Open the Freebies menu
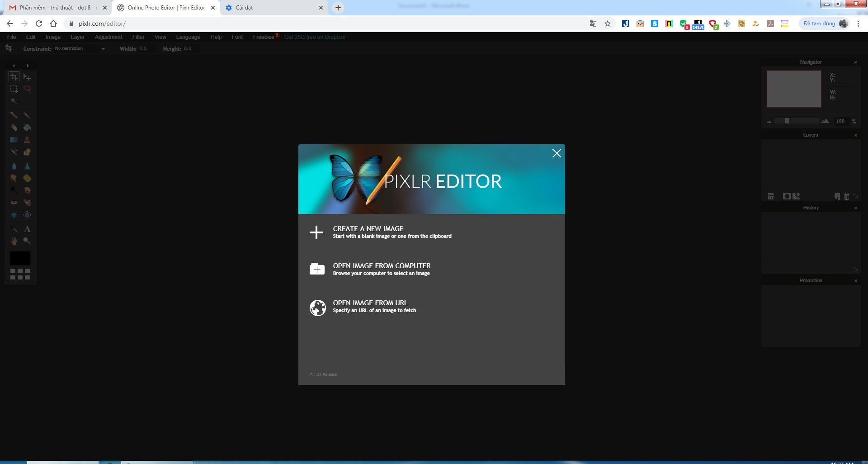Screen dimensions: 868x464 point(264,37)
